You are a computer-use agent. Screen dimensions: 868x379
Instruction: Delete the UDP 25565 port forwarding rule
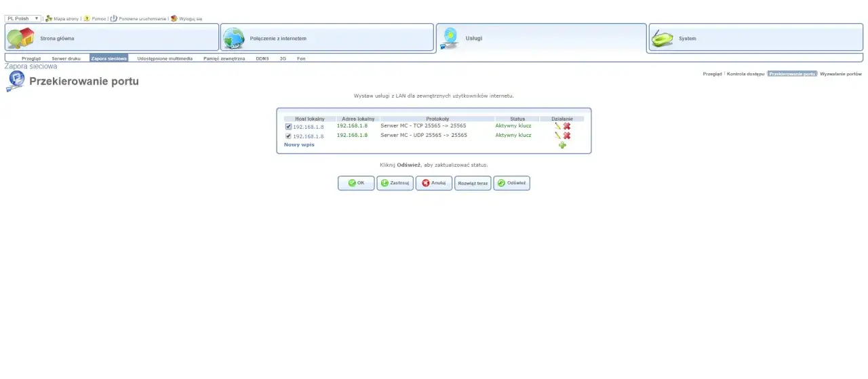567,136
